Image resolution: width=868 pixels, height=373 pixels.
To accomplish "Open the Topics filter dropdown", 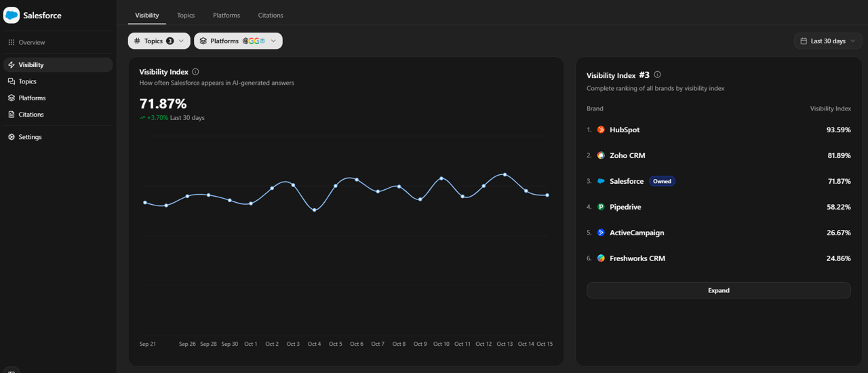I will 159,41.
